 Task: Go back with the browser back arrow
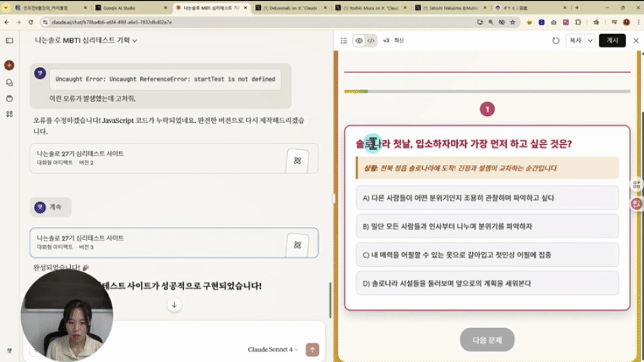click(x=7, y=22)
